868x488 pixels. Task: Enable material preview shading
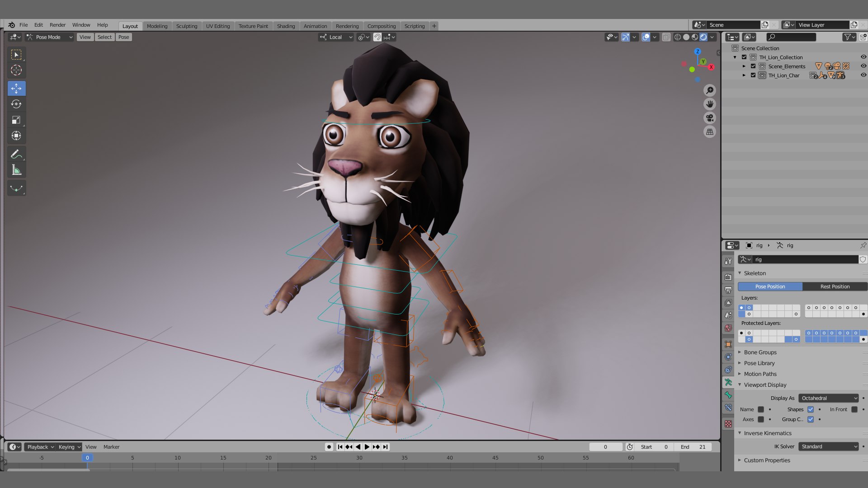point(695,37)
